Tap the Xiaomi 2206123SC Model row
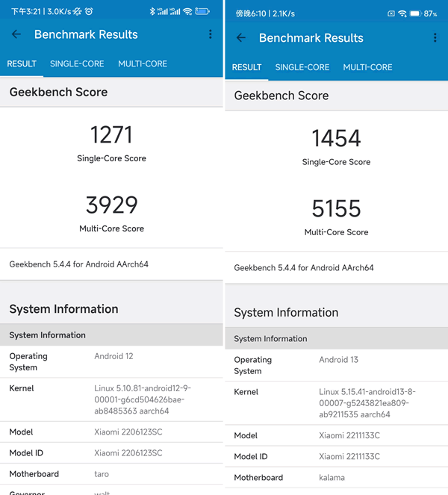This screenshot has height=495, width=448. 112,432
